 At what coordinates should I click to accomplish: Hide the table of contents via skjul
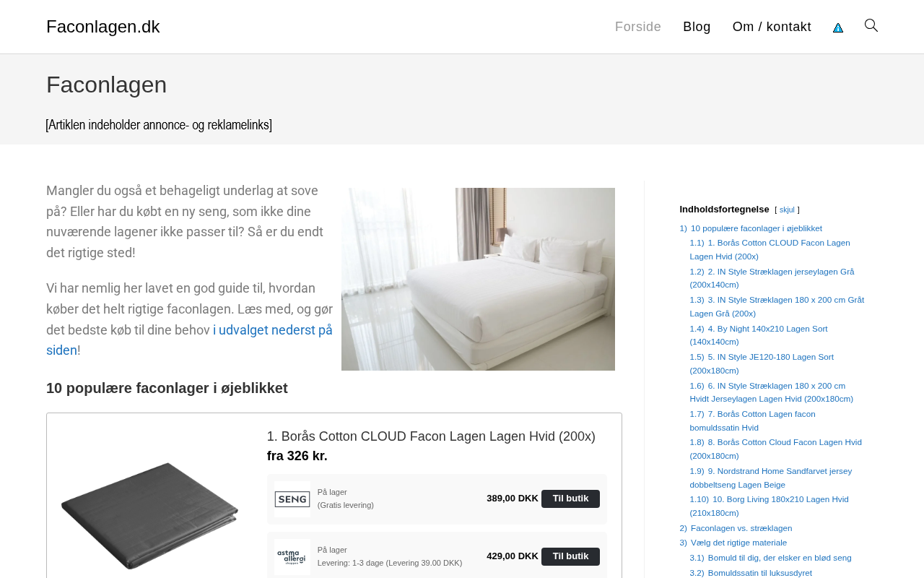point(787,210)
